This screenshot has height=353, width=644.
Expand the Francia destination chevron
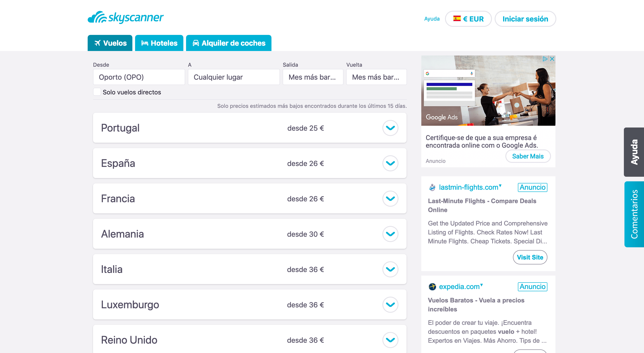click(390, 199)
